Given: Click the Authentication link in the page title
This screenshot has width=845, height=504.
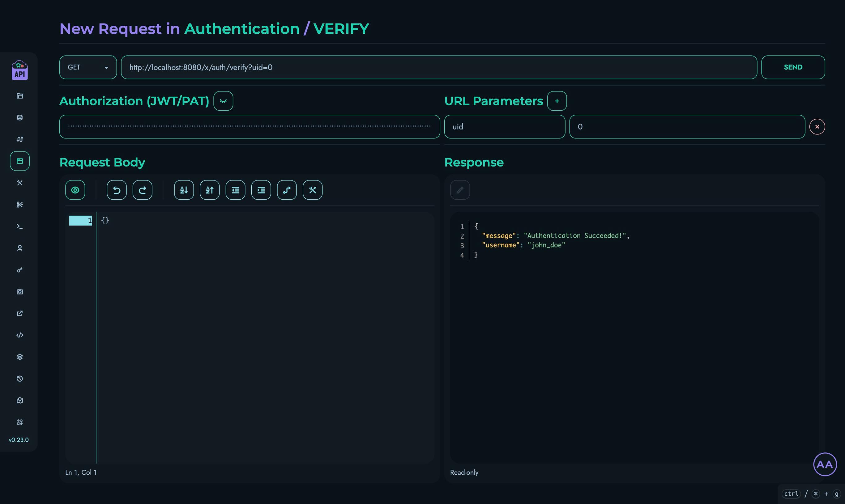Looking at the screenshot, I should coord(242,28).
